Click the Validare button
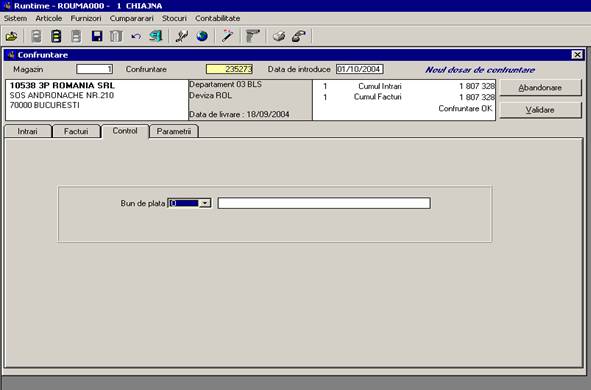Screen dimensions: 591x390 click(x=540, y=110)
